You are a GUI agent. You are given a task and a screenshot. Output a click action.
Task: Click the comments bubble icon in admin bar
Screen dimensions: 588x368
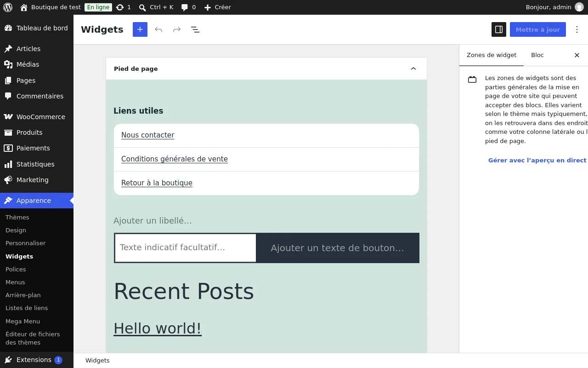(184, 7)
